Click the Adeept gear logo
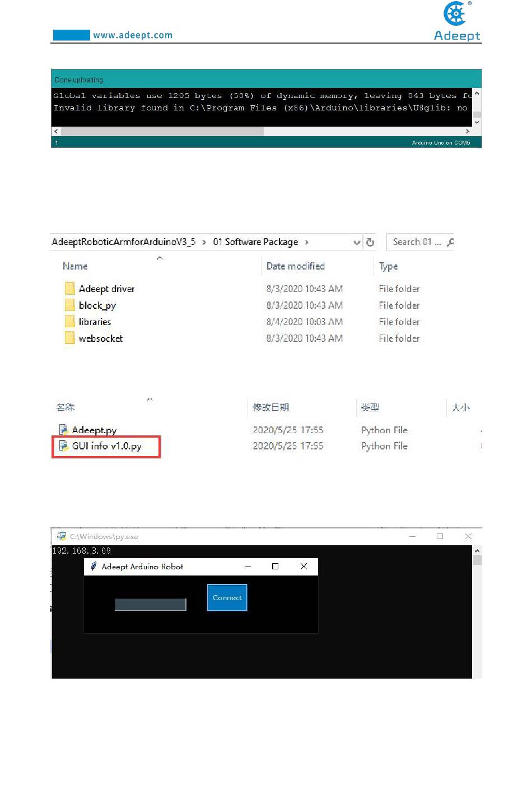The height and width of the screenshot is (789, 532). (x=456, y=14)
